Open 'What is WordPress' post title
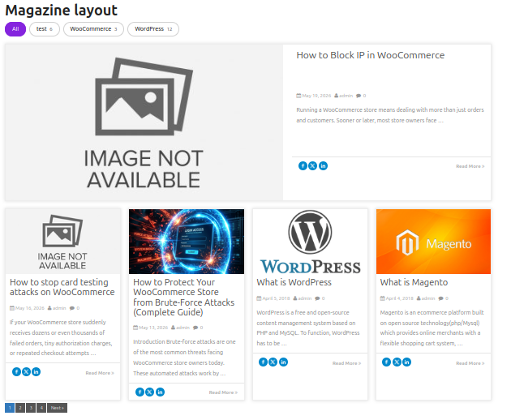 tap(294, 282)
